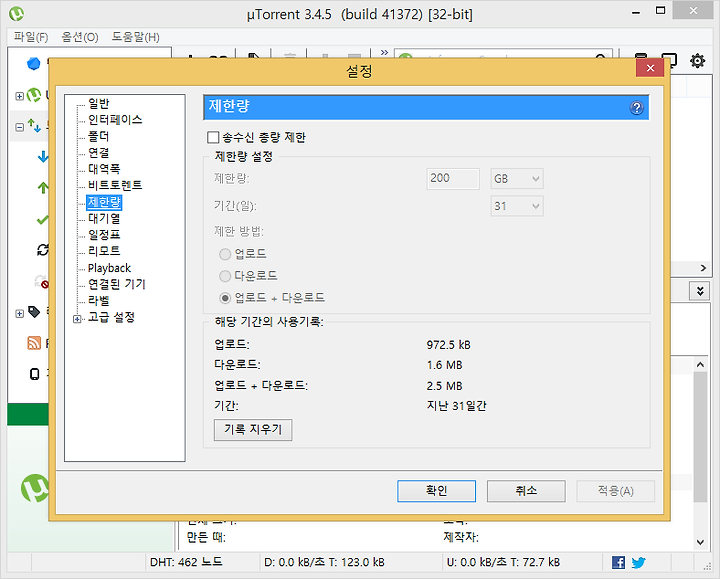Select the downloading blue arrow in sidebar
Image resolution: width=720 pixels, height=579 pixels.
click(x=43, y=157)
